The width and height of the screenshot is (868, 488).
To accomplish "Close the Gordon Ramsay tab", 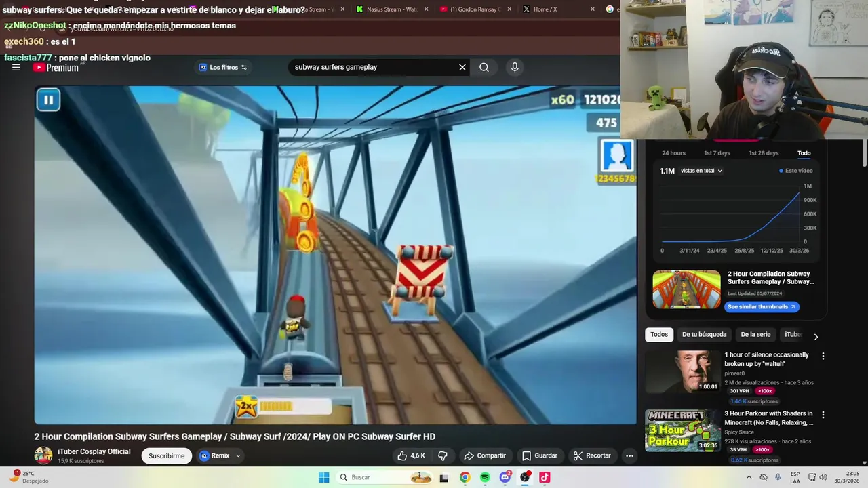I will click(509, 9).
